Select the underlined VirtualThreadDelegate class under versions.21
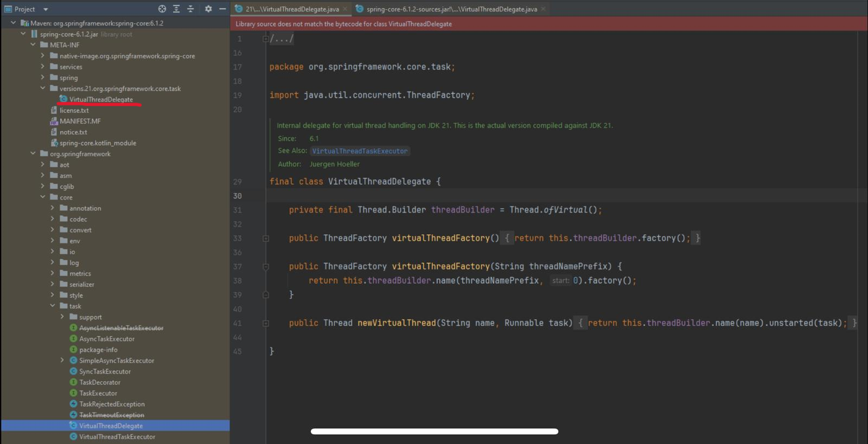Viewport: 868px width, 444px height. pyautogui.click(x=101, y=99)
